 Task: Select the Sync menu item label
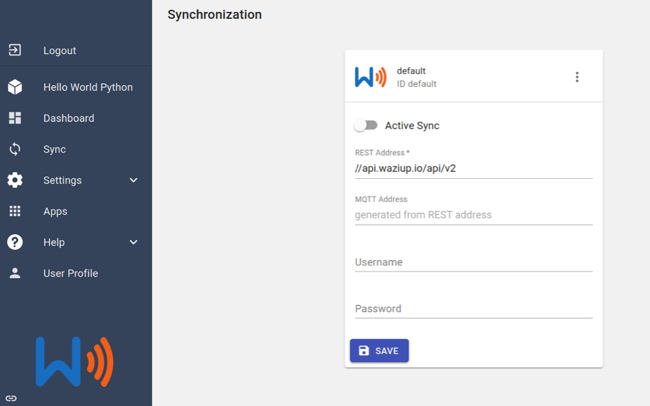click(x=55, y=149)
